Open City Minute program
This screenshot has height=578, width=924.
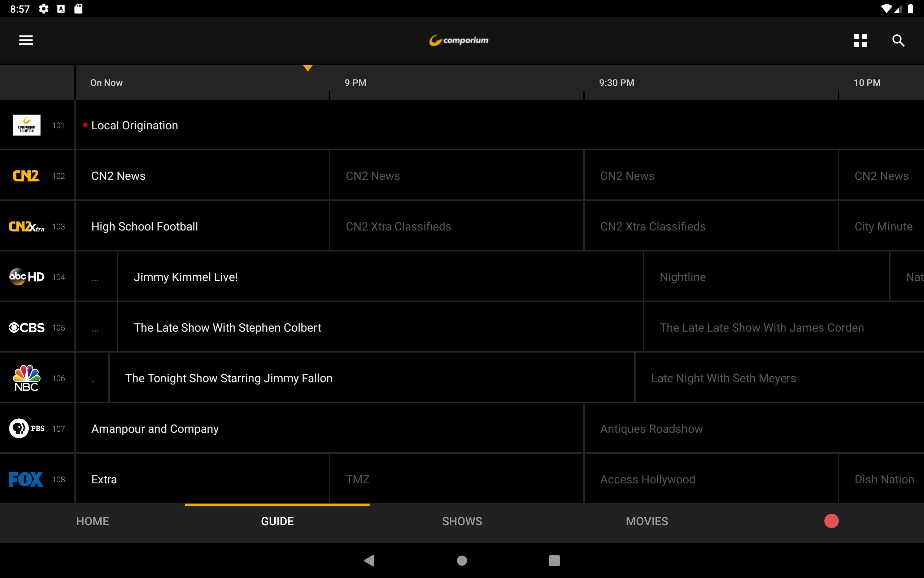point(881,226)
